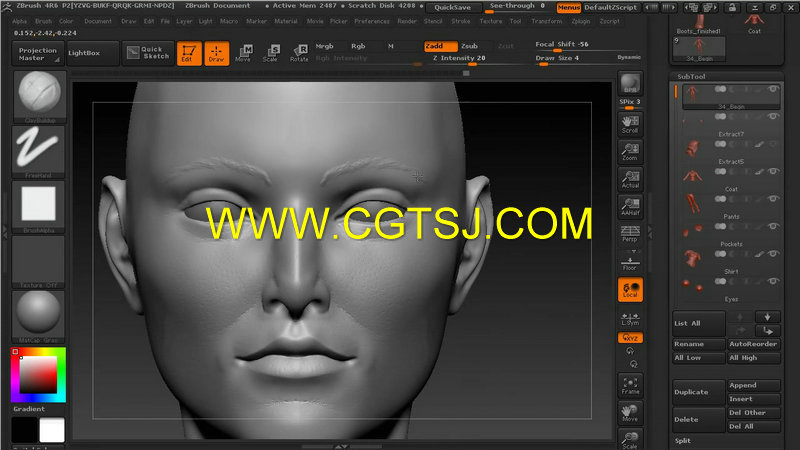Screen dimensions: 800x450
Task: Enable Rgb paint mode
Action: coord(358,46)
